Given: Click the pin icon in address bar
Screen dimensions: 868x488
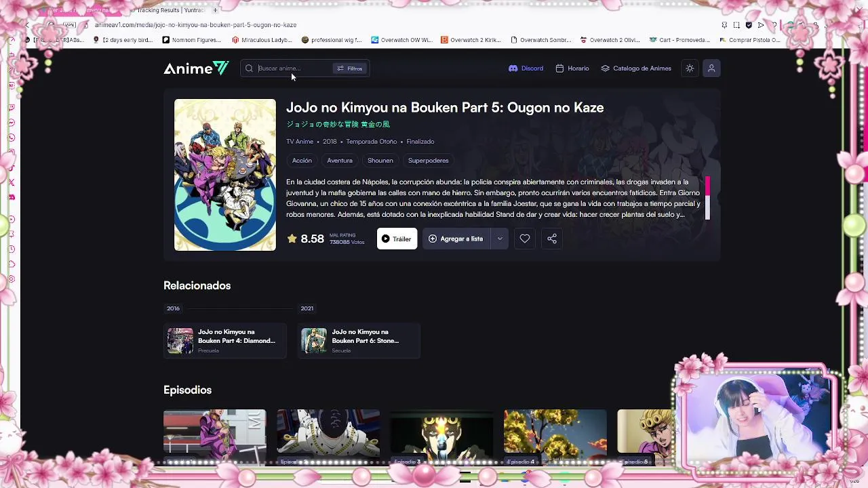Looking at the screenshot, I should [x=724, y=25].
